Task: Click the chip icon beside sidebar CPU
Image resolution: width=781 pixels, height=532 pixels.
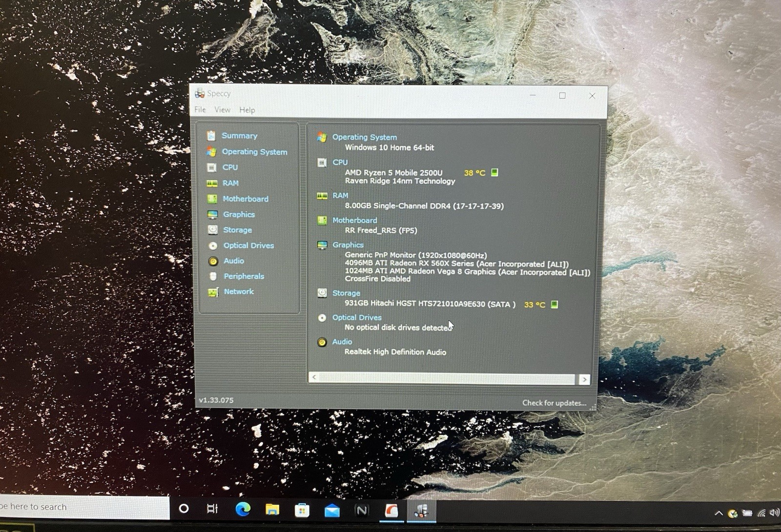Action: click(211, 168)
